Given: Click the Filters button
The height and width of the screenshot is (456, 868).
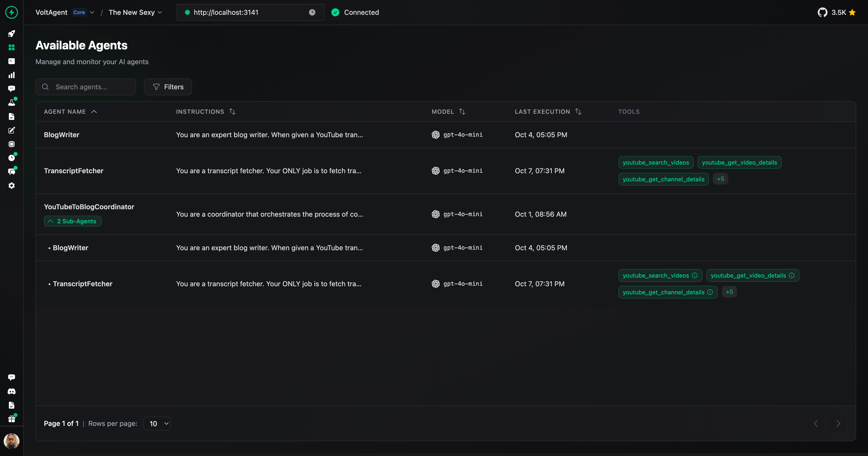Looking at the screenshot, I should point(168,87).
